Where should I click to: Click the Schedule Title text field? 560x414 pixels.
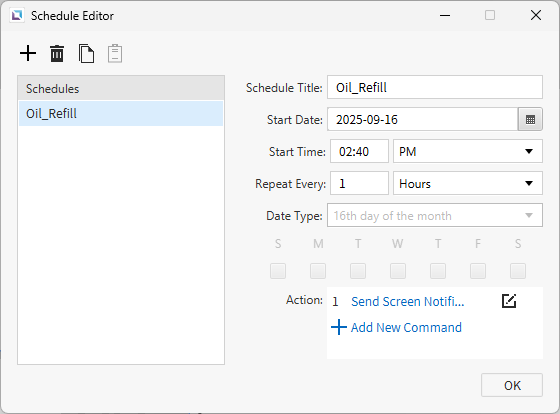click(435, 87)
